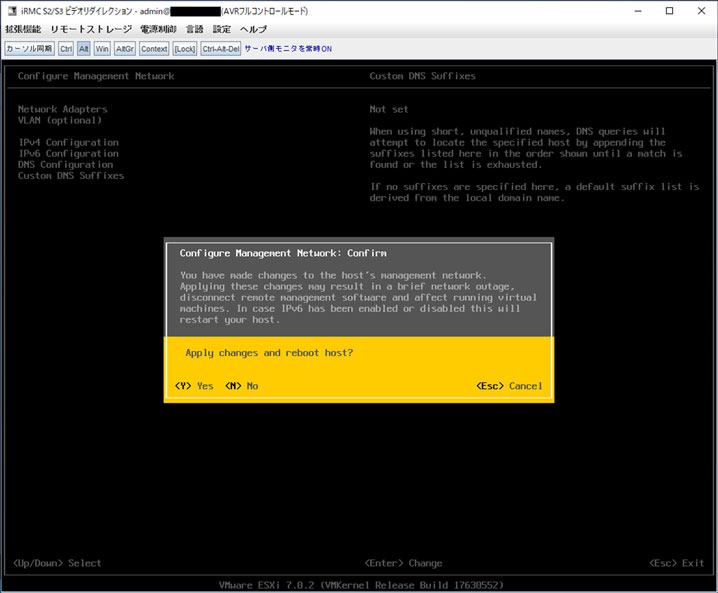
Task: Open the 設定 menu
Action: coord(222,29)
